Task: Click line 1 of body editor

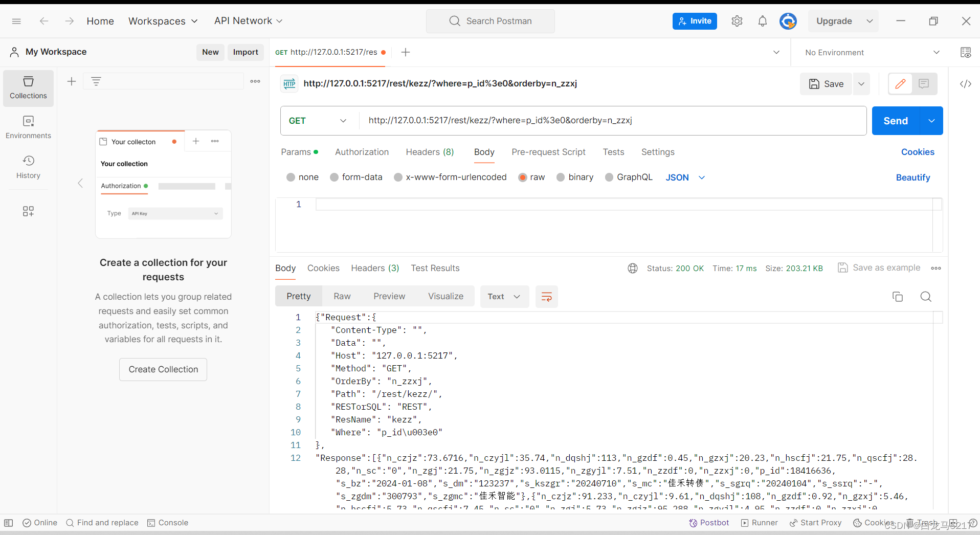Action: tap(624, 204)
